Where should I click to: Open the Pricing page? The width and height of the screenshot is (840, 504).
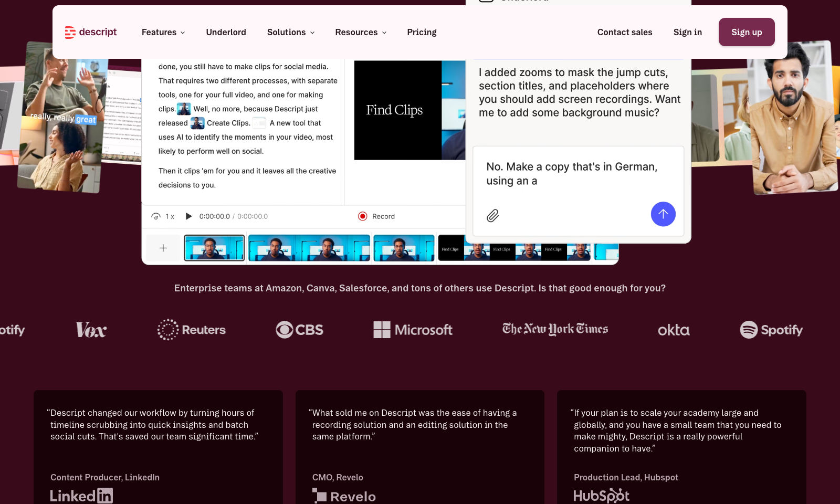tap(422, 32)
